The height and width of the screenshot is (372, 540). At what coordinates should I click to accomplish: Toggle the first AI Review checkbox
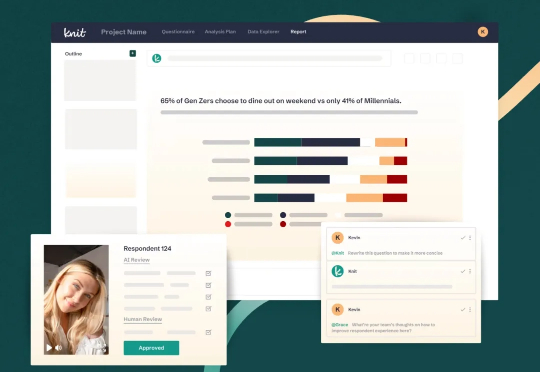pyautogui.click(x=208, y=273)
